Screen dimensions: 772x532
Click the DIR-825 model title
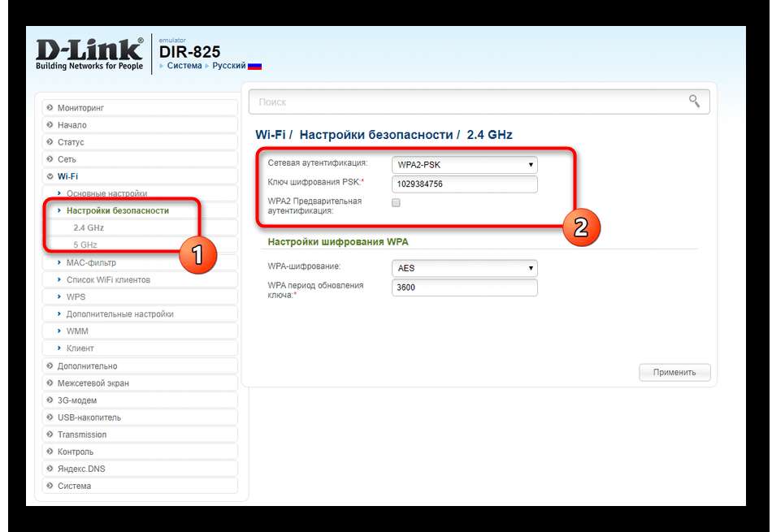[x=189, y=52]
